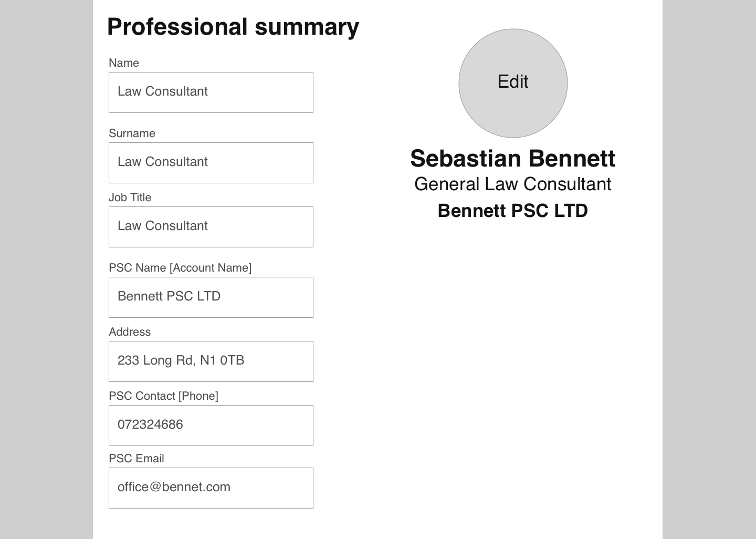Viewport: 756px width, 539px height.
Task: Click the PSC Email input box
Action: pos(211,488)
